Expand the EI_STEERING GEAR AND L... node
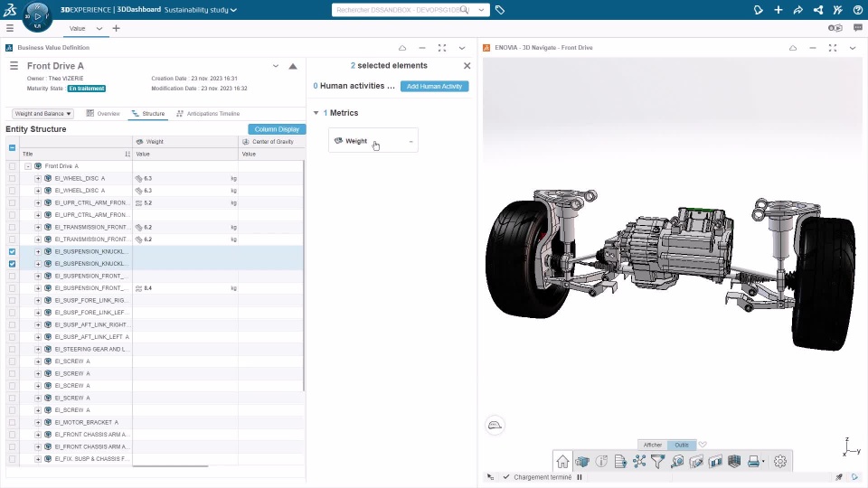This screenshot has height=488, width=868. click(38, 349)
